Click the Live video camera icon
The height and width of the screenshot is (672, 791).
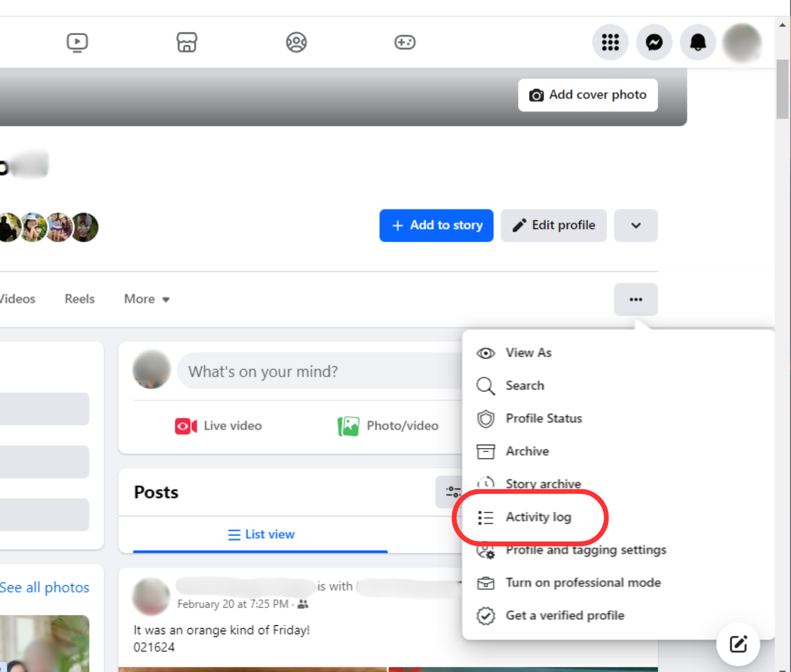click(186, 426)
